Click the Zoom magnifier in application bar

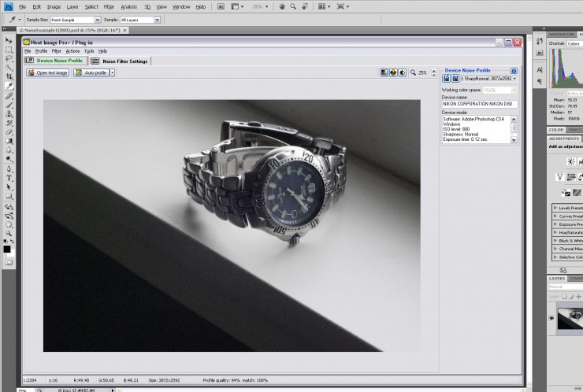pos(293,6)
